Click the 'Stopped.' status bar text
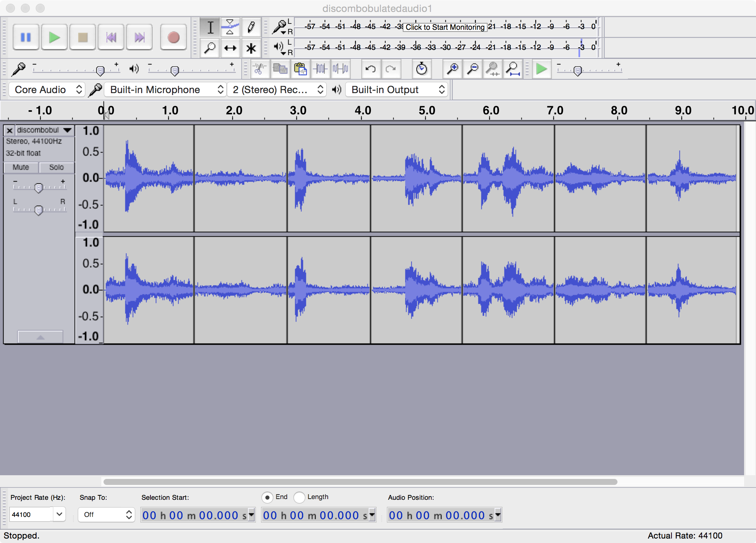 21,536
